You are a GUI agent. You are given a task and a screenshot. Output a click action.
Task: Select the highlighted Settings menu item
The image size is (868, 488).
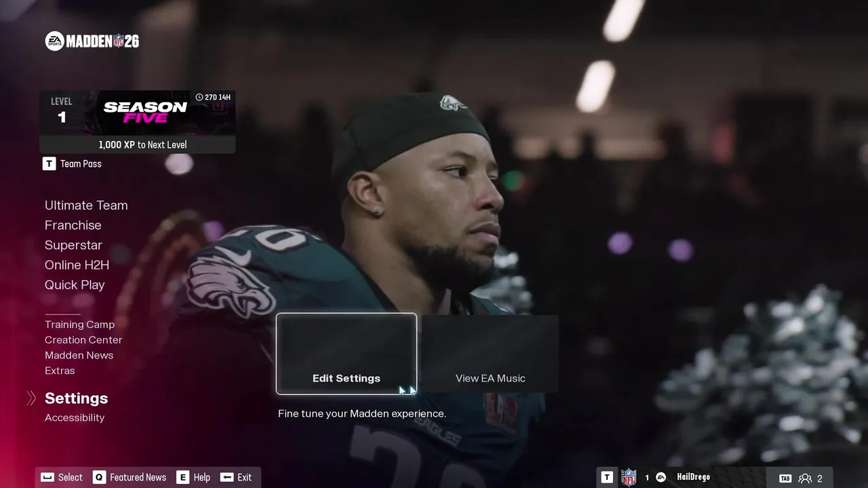pyautogui.click(x=76, y=399)
